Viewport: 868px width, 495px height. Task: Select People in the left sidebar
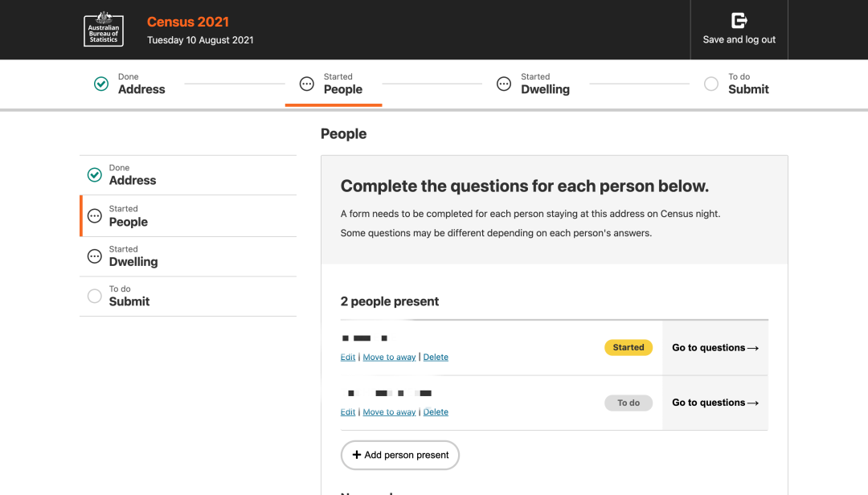click(129, 222)
